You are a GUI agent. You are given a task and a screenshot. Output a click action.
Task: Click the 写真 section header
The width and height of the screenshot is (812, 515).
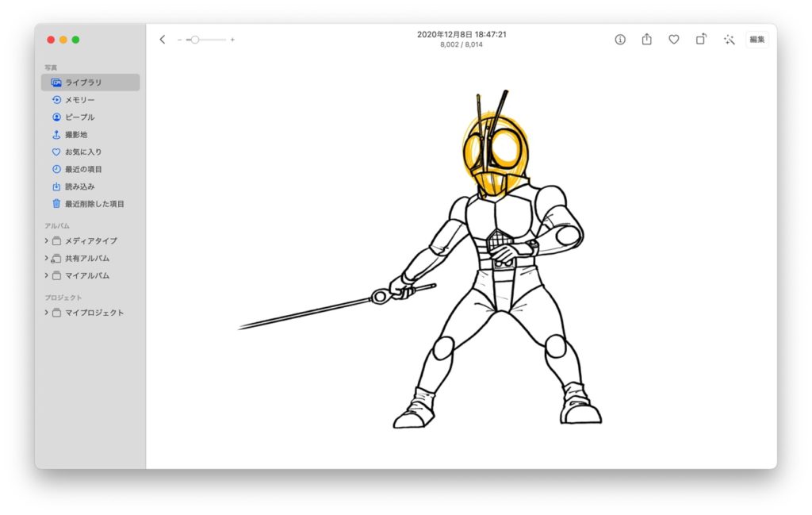tap(51, 67)
